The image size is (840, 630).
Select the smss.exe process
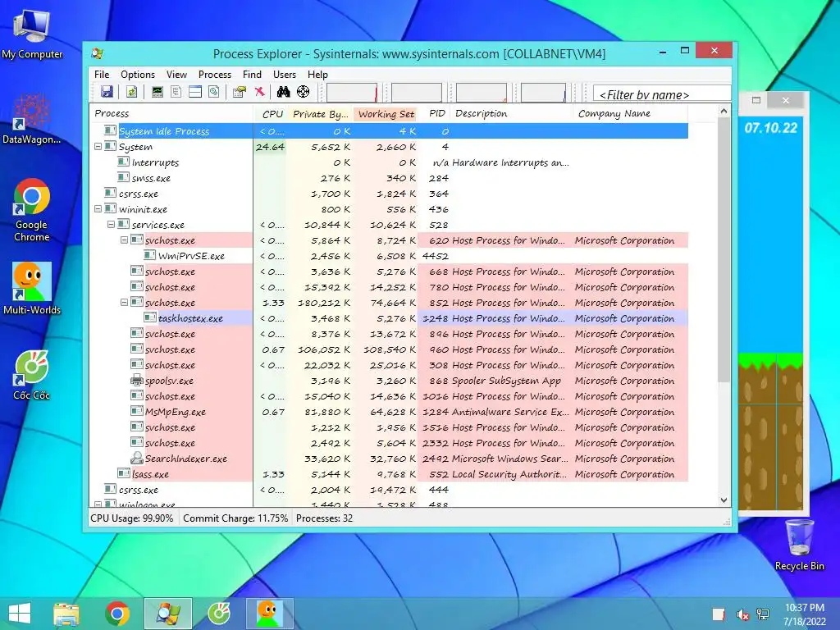pos(389,178)
